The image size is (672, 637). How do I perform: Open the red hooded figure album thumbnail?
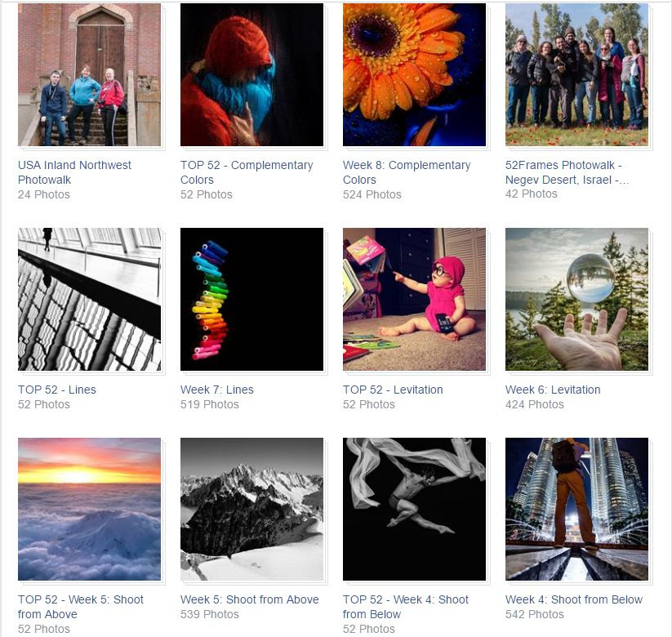point(251,74)
